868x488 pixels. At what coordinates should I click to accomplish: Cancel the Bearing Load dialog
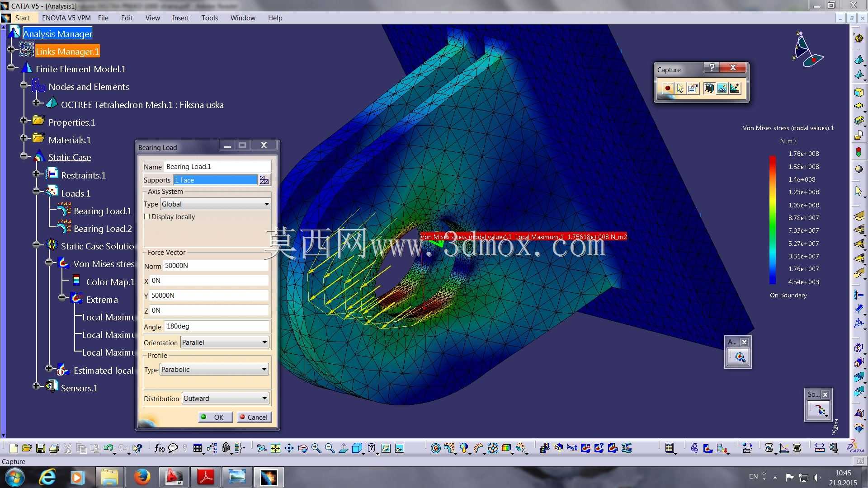pos(254,417)
